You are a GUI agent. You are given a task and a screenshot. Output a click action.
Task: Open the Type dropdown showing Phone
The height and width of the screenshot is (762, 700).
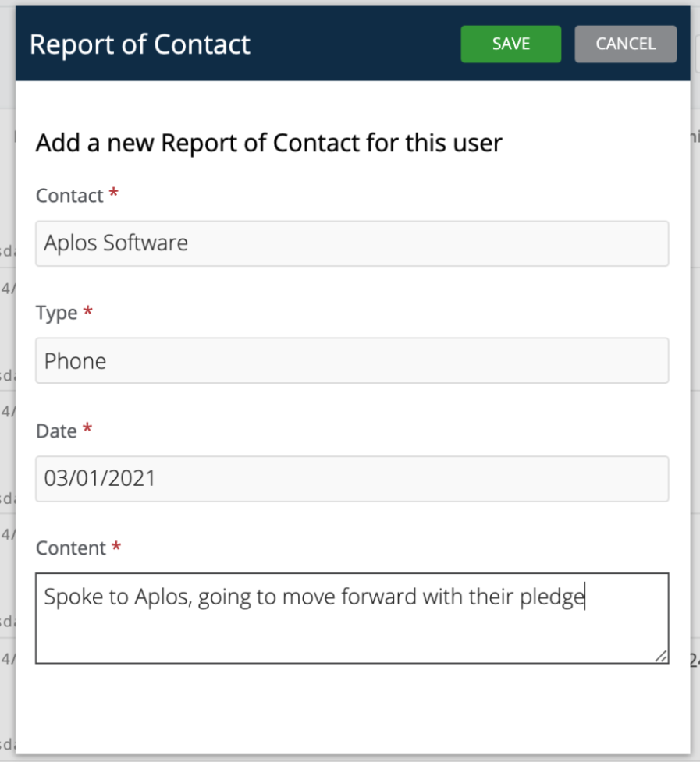pos(352,360)
